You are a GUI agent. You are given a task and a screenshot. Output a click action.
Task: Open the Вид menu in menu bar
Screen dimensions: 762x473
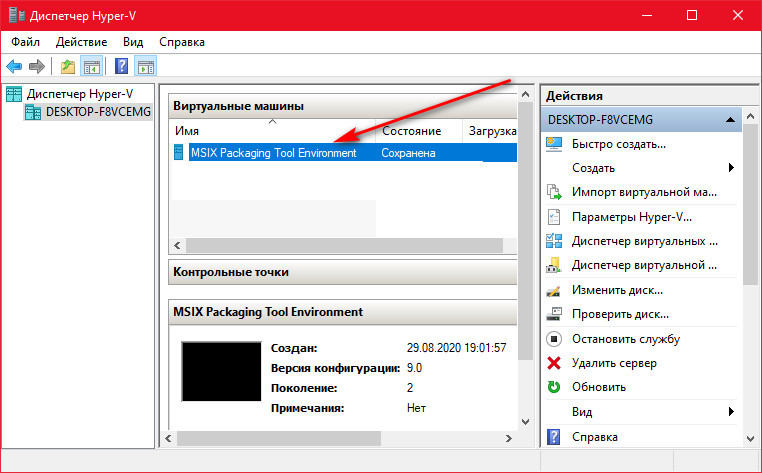click(133, 42)
